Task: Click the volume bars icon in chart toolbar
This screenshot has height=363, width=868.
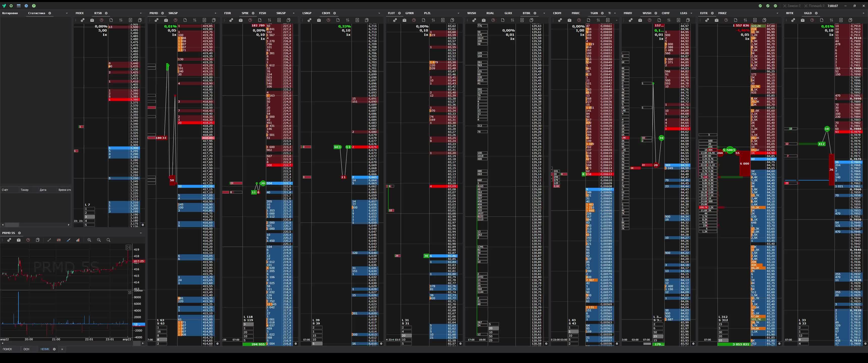Action: click(78, 240)
